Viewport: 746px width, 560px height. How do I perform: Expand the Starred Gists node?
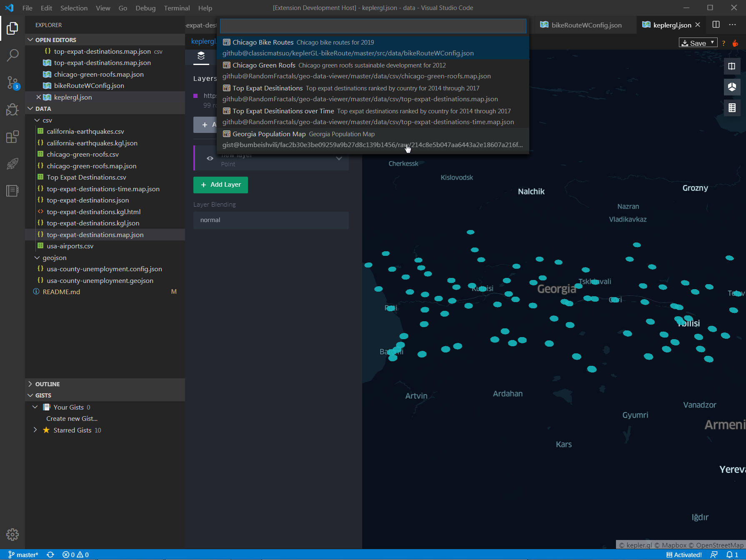click(35, 430)
